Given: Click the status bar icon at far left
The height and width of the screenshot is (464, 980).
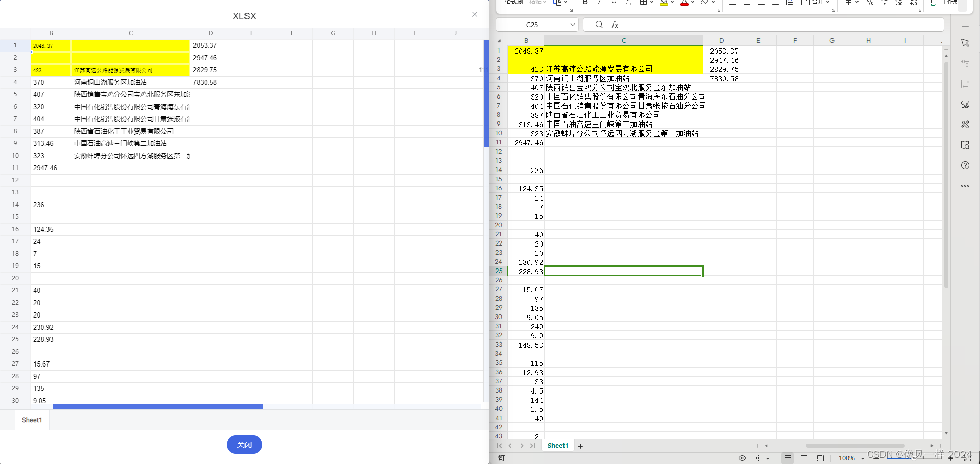Looking at the screenshot, I should click(502, 458).
